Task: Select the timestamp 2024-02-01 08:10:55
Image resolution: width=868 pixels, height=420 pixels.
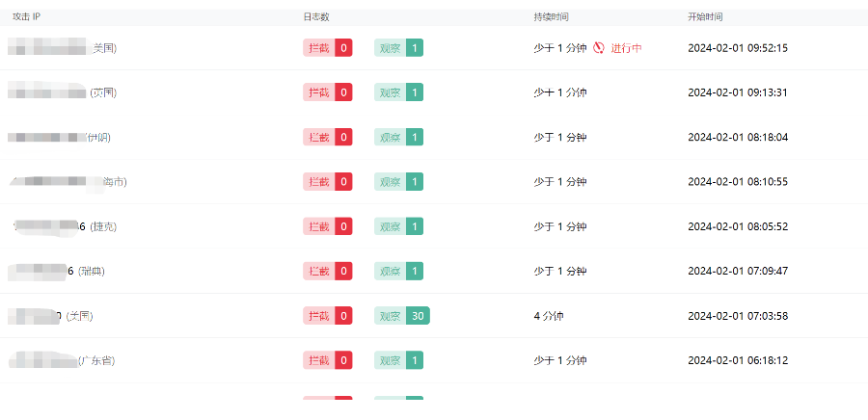Action: pyautogui.click(x=738, y=181)
